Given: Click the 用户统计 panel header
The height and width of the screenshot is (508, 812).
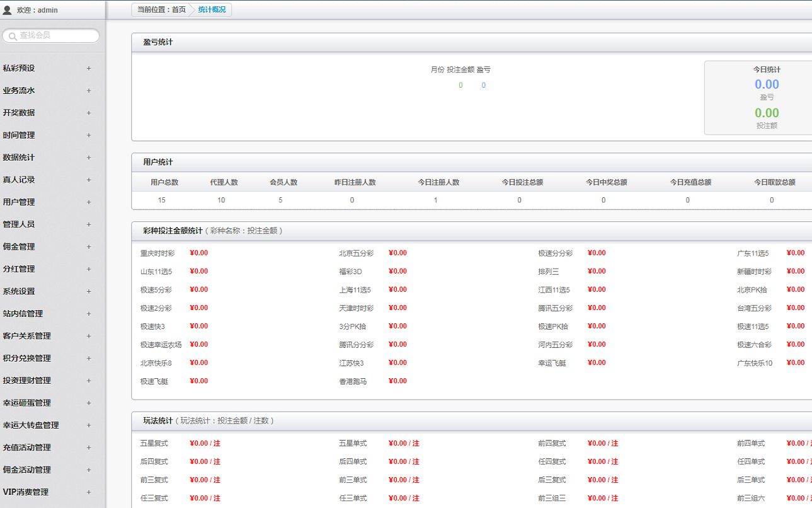Looking at the screenshot, I should click(x=471, y=162).
